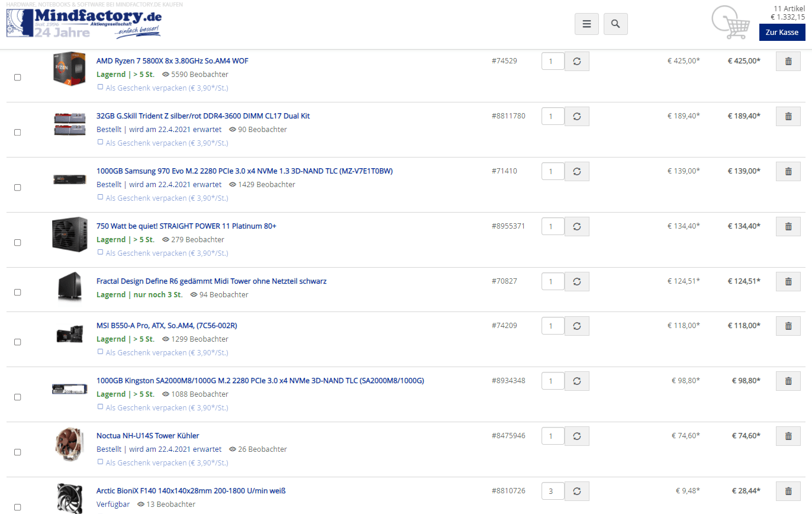
Task: Click the G.Skill RAM thumbnail
Action: coord(70,124)
